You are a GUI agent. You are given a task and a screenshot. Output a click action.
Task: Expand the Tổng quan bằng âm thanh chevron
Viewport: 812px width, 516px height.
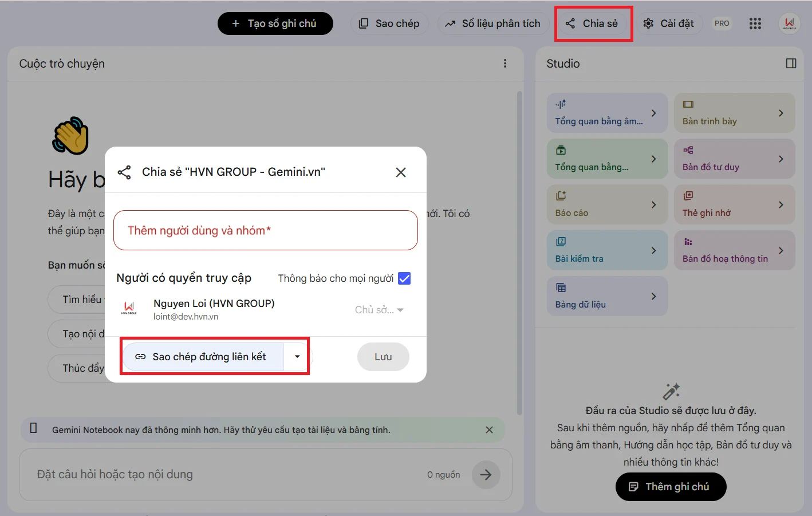653,113
